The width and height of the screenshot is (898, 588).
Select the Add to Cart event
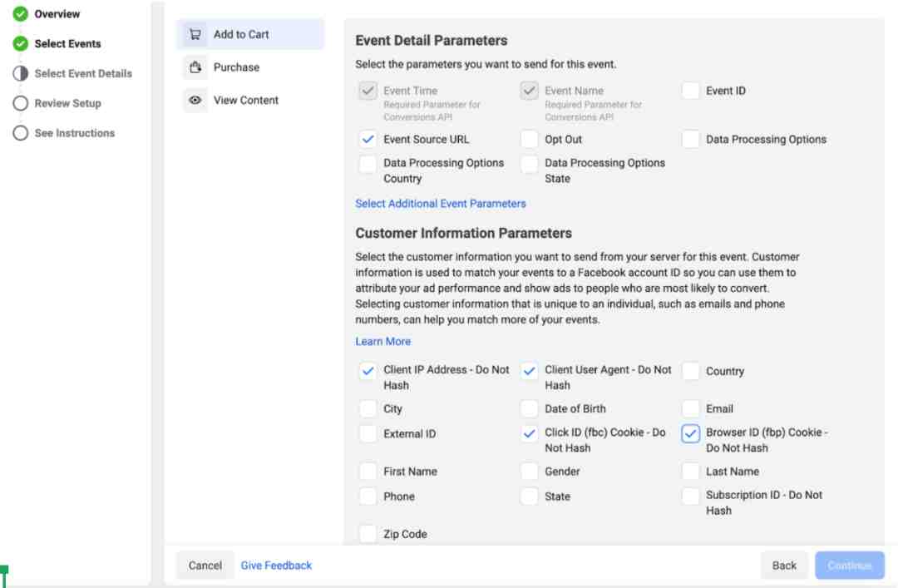tap(250, 34)
